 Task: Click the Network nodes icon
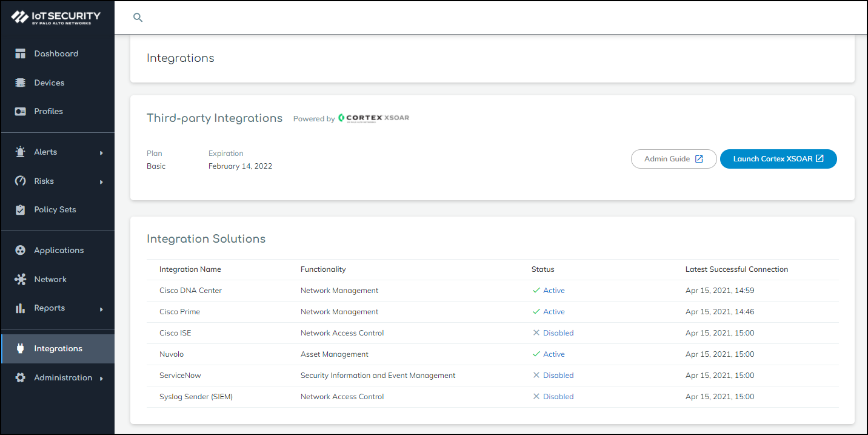click(21, 280)
